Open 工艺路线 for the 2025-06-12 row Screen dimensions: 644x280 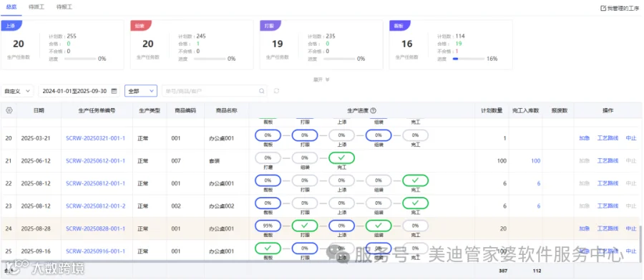pyautogui.click(x=608, y=160)
